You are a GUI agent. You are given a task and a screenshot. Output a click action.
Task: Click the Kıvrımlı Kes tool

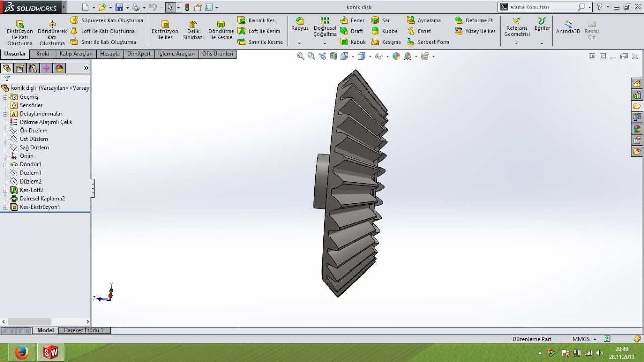(x=257, y=20)
